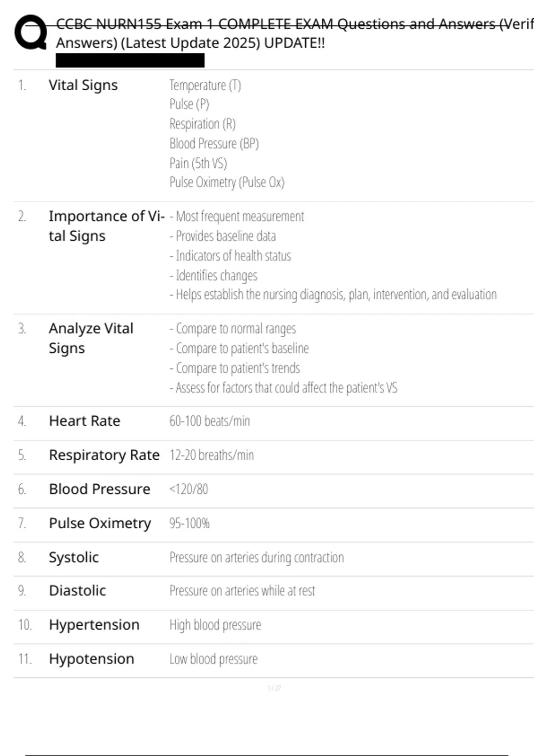The width and height of the screenshot is (534, 756).
Task: Select the Systolic term
Action: [x=74, y=557]
